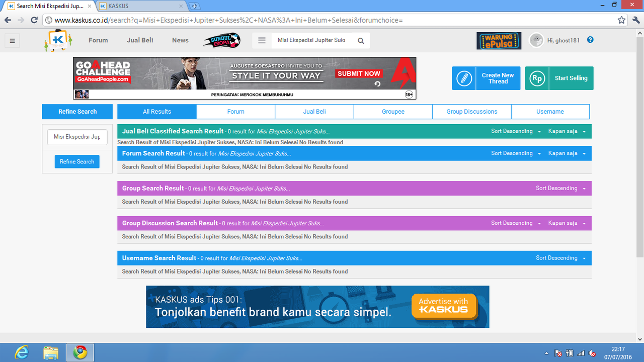The image size is (644, 362).
Task: Open Sort Descending in Group Search Result
Action: coord(561,188)
